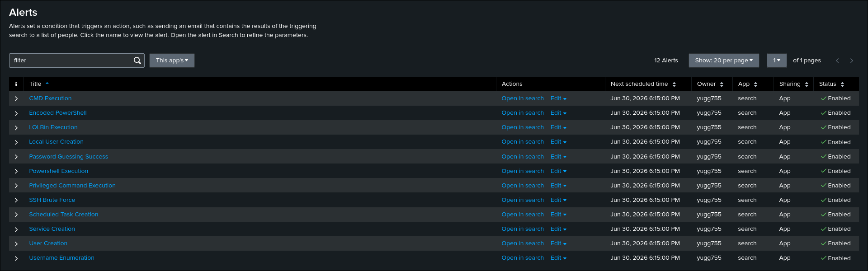The image size is (868, 271).
Task: Click Open in search for User Creation
Action: [x=523, y=243]
